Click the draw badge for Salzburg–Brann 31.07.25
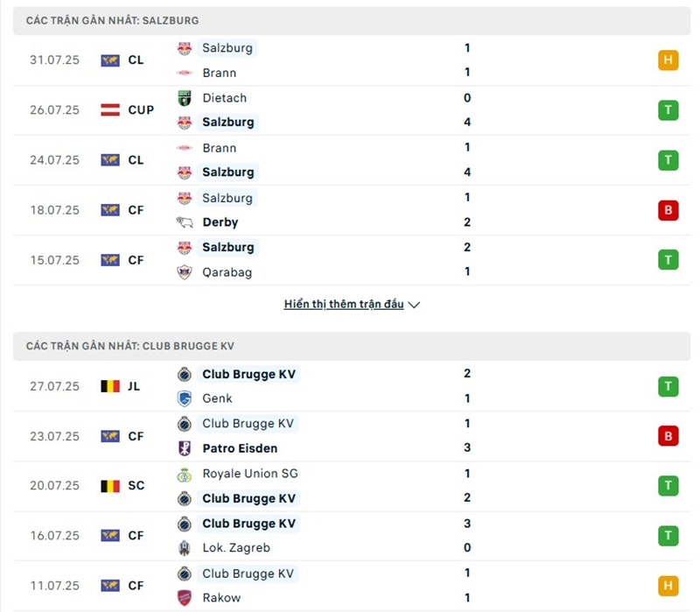The width and height of the screenshot is (700, 612). point(668,60)
